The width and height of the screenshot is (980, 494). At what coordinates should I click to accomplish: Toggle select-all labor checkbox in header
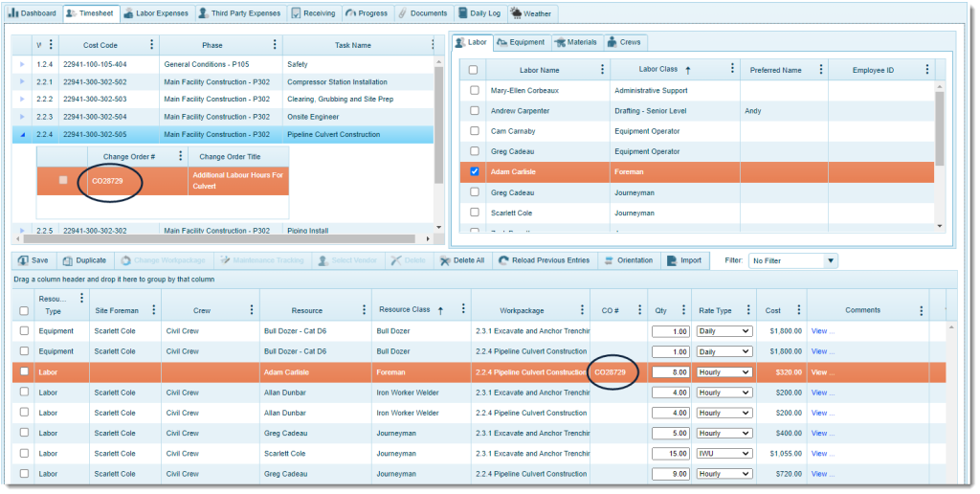coord(473,70)
